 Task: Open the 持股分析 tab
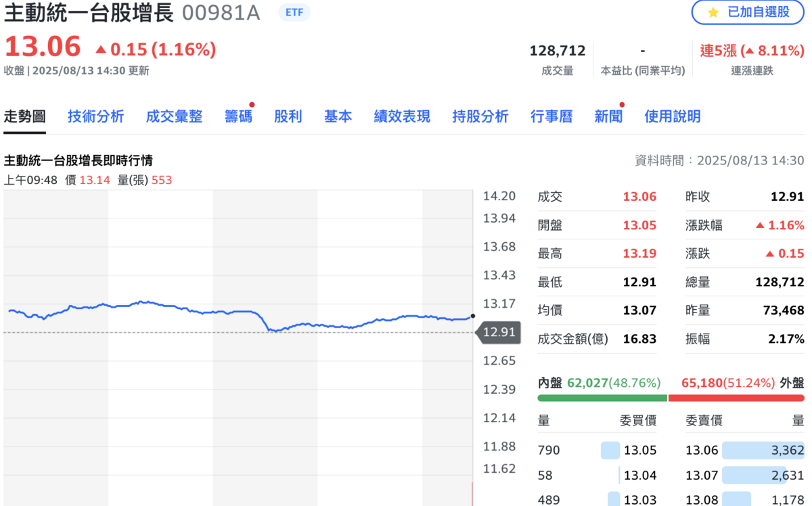point(480,116)
